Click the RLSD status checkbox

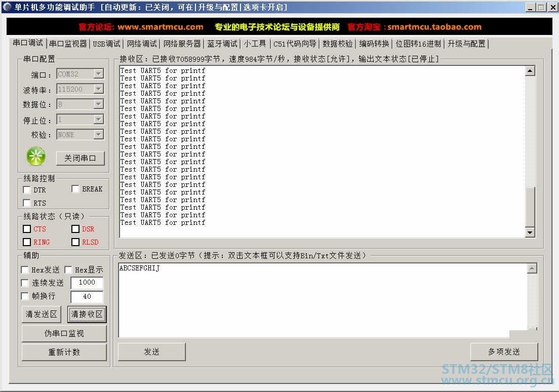(x=75, y=242)
